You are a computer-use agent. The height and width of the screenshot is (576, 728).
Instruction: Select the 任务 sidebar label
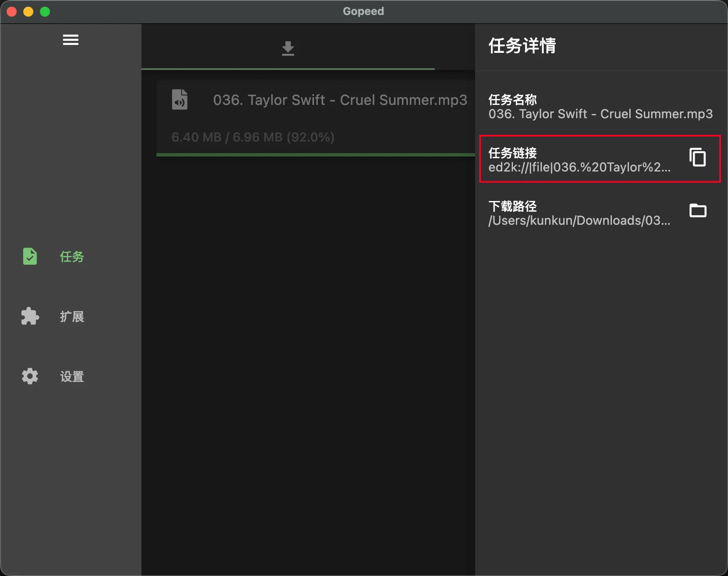coord(71,257)
